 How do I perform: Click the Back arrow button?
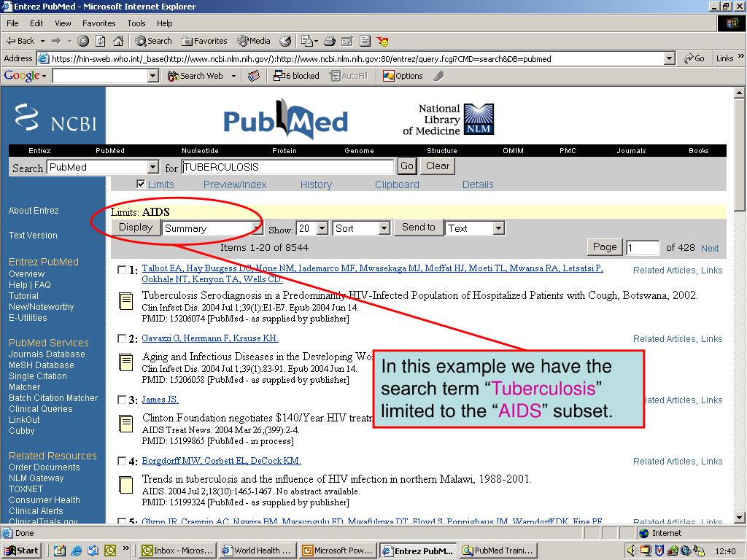point(21,41)
